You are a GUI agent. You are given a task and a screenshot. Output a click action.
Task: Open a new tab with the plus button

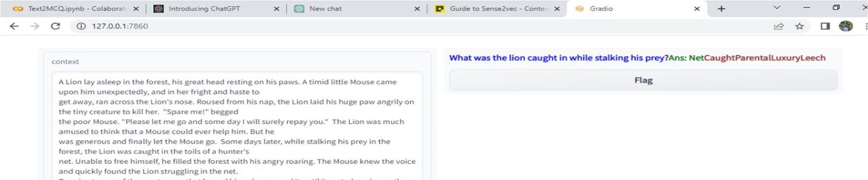[x=721, y=9]
